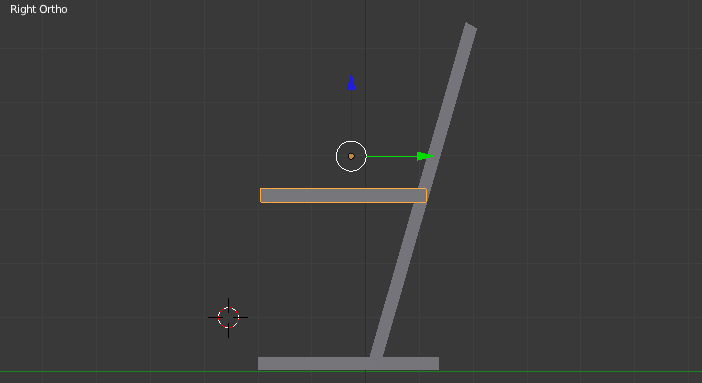Image resolution: width=702 pixels, height=383 pixels.
Task: Select the base plate at bottom
Action: click(348, 363)
